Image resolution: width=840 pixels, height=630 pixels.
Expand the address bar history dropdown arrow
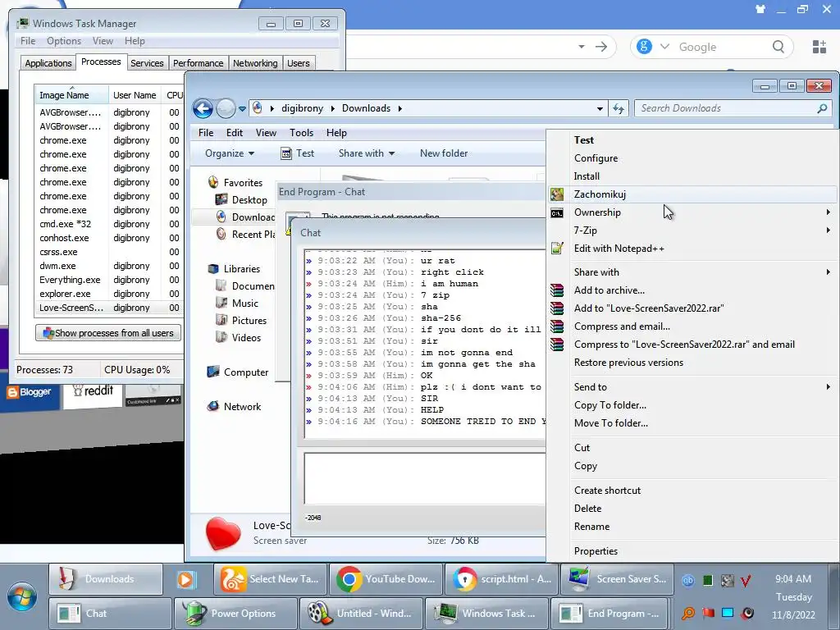point(600,109)
